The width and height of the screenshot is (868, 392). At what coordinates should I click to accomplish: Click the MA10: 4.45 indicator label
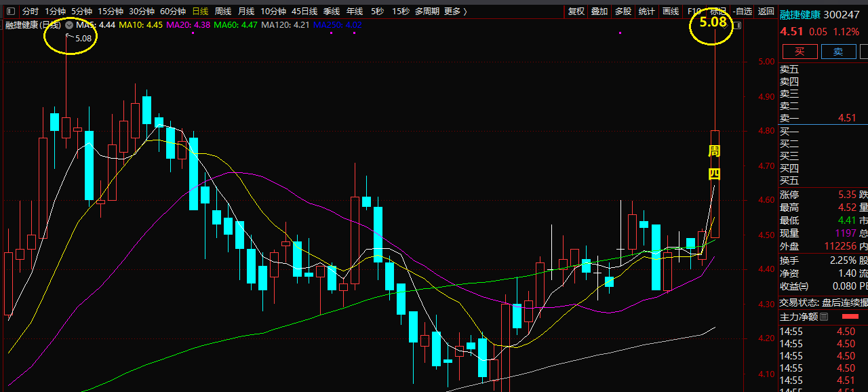pos(140,25)
